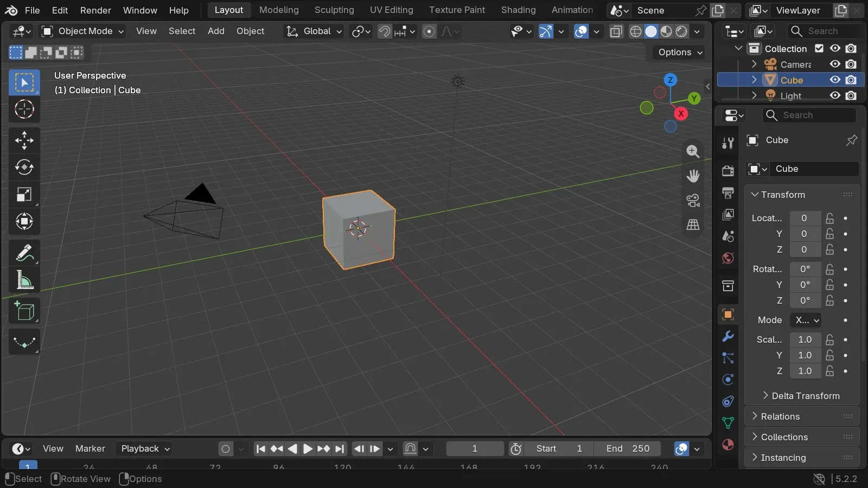This screenshot has width=868, height=488.
Task: Switch to the UV Editing workspace tab
Action: point(391,10)
